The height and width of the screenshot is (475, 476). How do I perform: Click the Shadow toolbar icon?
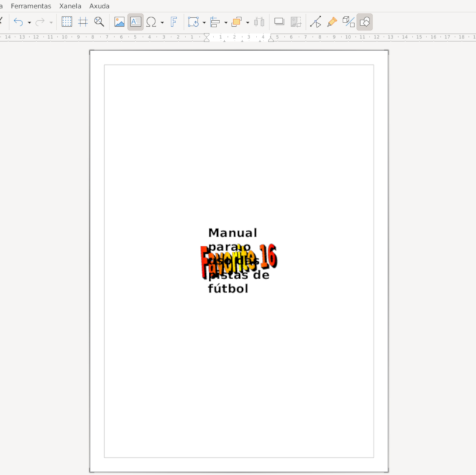tap(279, 22)
